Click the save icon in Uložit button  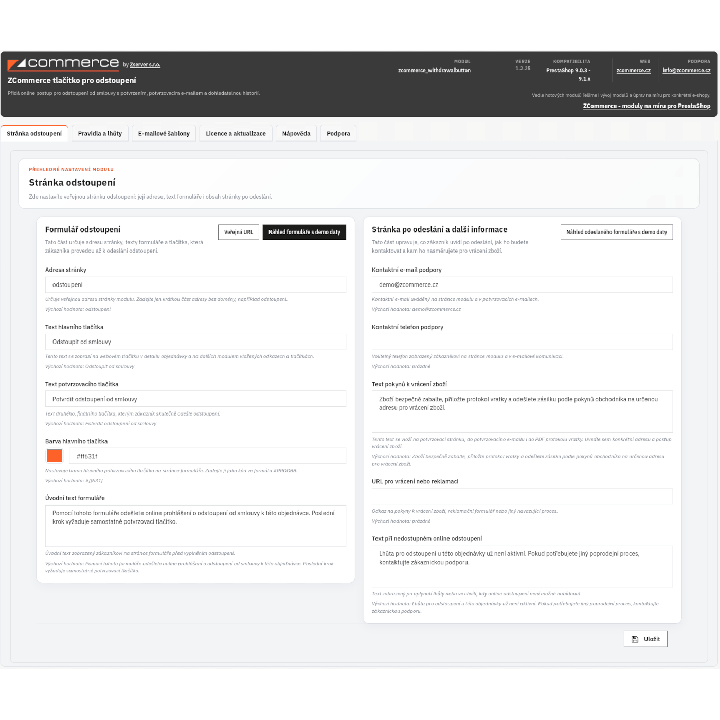point(635,639)
